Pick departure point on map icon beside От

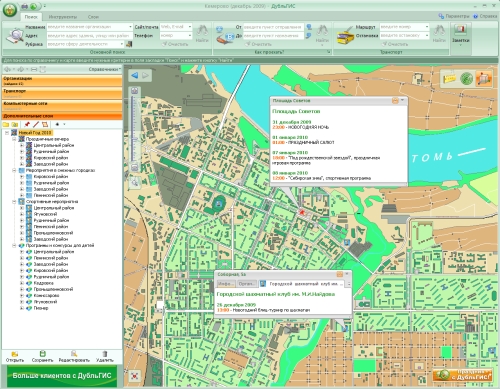309,27
